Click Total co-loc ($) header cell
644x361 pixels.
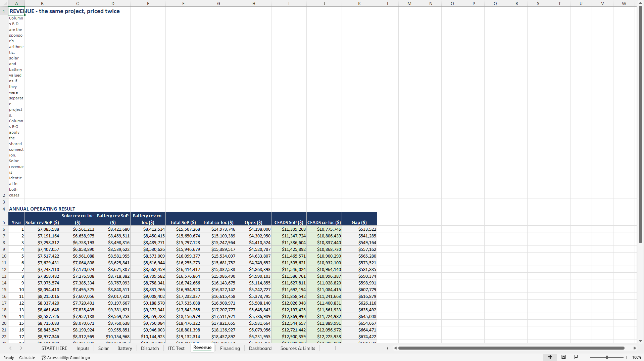[x=218, y=219]
